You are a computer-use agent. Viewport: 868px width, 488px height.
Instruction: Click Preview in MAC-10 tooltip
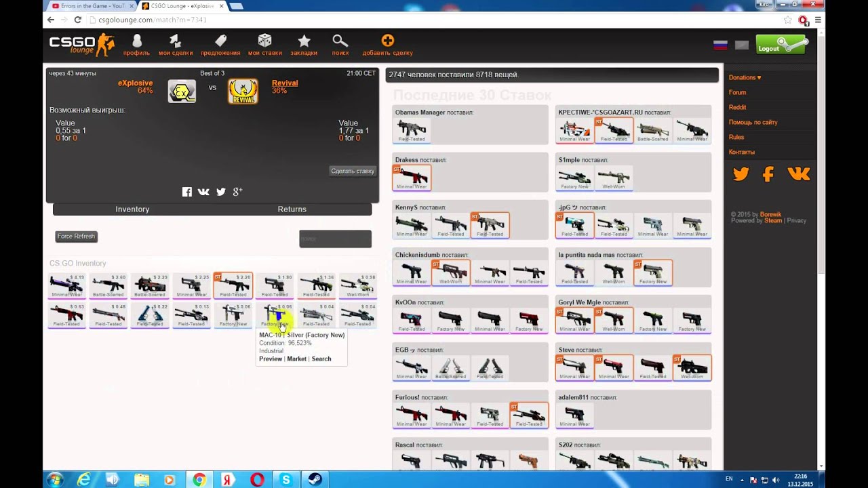[x=271, y=359]
